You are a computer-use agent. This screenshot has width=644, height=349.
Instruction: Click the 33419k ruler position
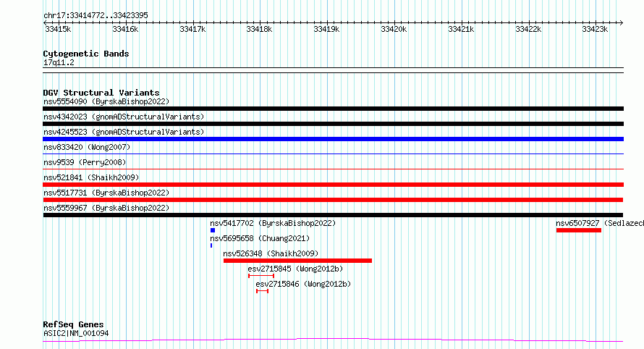coord(326,29)
